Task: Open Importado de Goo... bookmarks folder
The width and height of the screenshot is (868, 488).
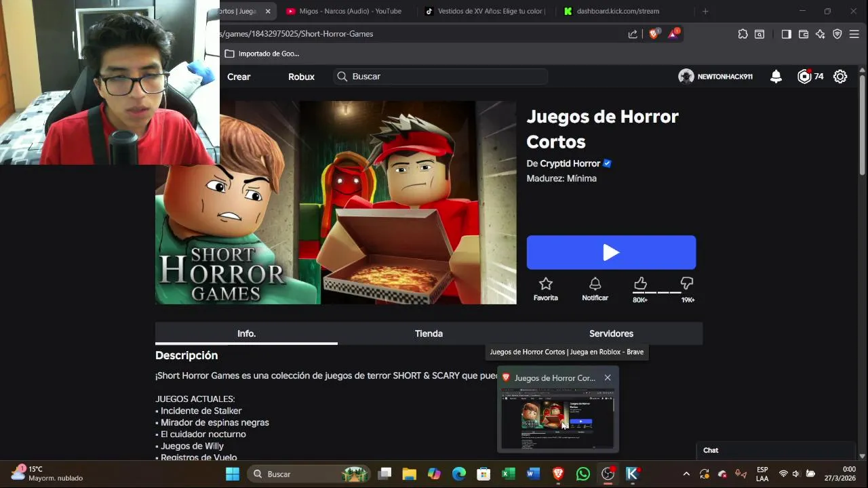Action: click(262, 54)
